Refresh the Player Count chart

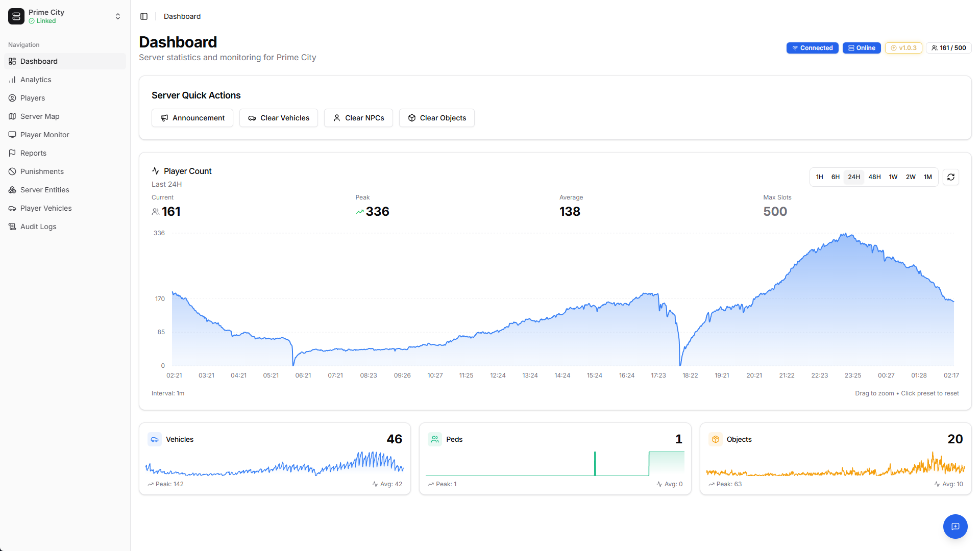951,177
